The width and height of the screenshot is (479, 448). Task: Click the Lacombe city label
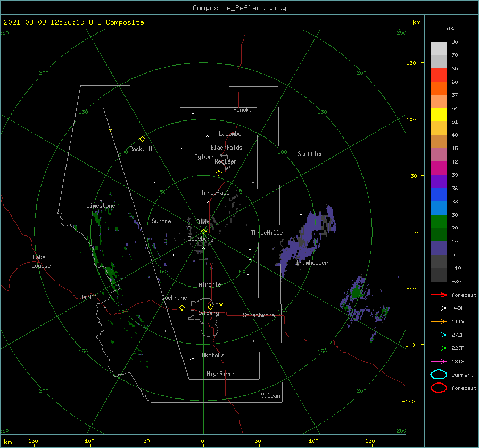tap(230, 134)
